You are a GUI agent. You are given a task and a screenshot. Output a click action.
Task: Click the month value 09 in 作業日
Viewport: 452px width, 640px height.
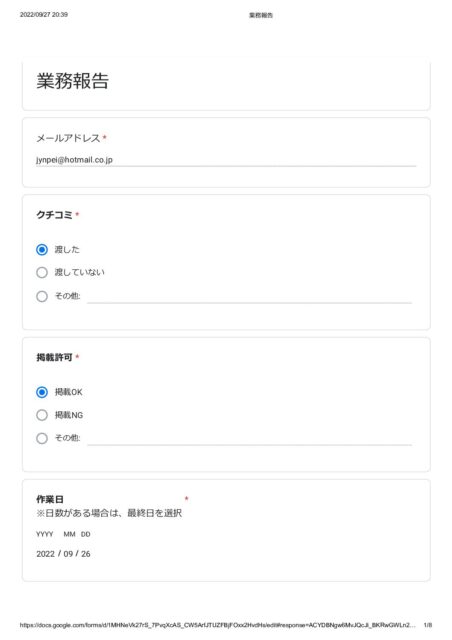[x=68, y=554]
